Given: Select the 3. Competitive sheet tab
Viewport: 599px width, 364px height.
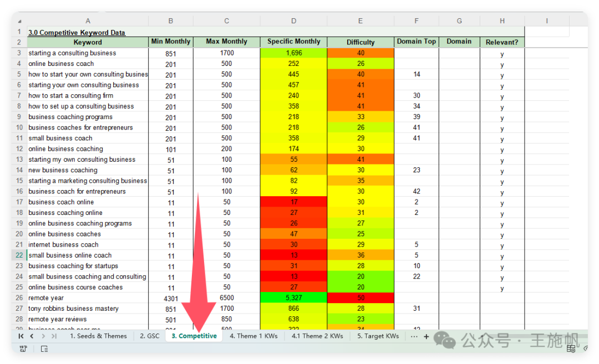Looking at the screenshot, I should tap(194, 336).
